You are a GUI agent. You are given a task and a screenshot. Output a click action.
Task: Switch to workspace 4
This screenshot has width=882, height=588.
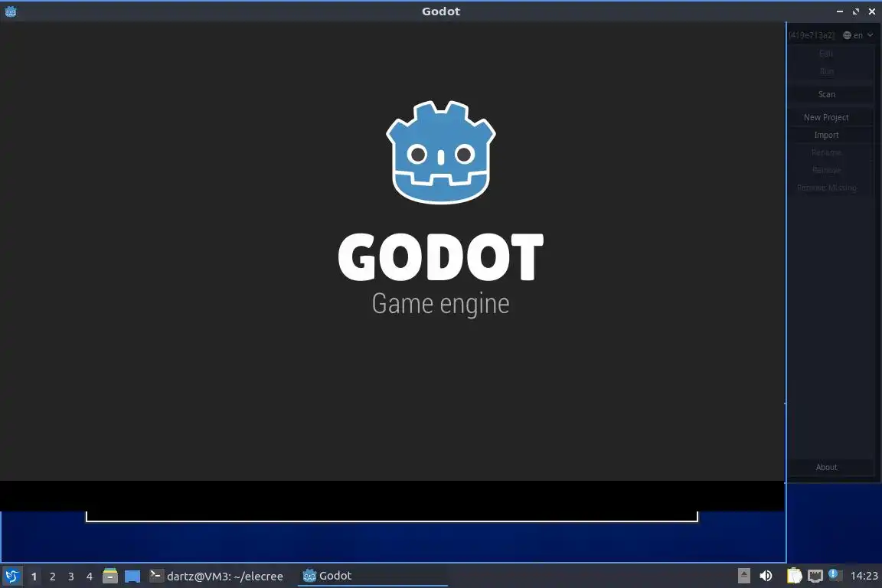tap(90, 577)
